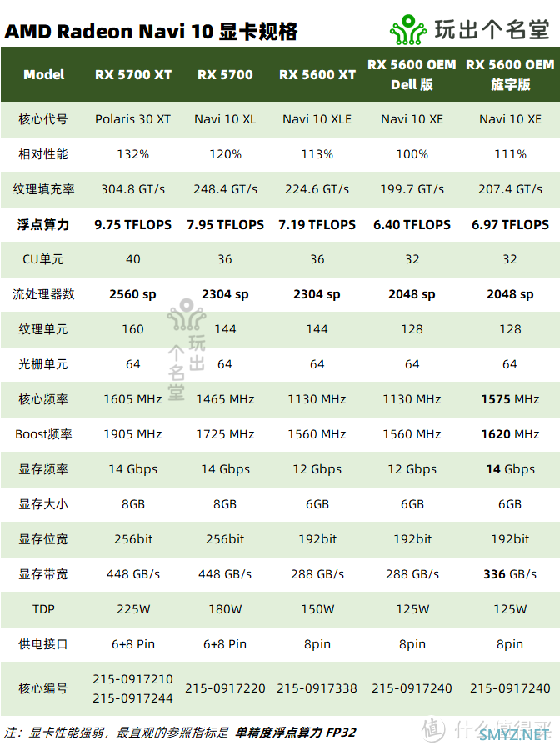The height and width of the screenshot is (751, 560).
Task: Click the RX 5700 column header
Action: (225, 75)
